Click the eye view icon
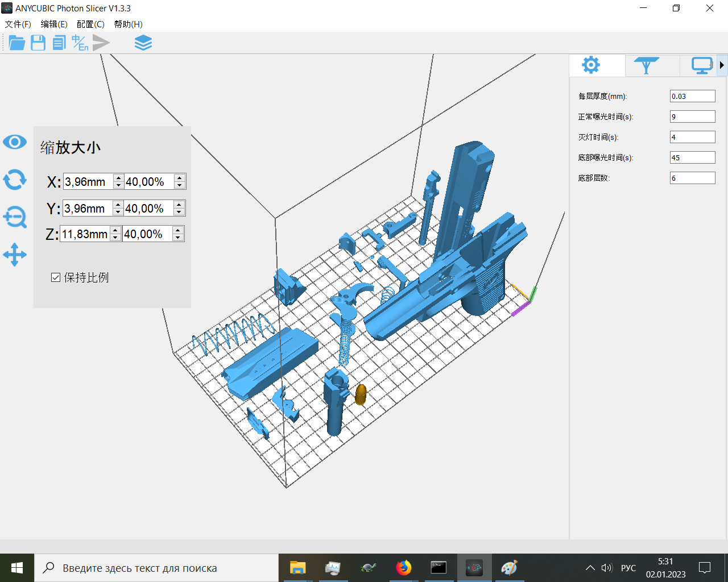This screenshot has width=728, height=582. (15, 142)
